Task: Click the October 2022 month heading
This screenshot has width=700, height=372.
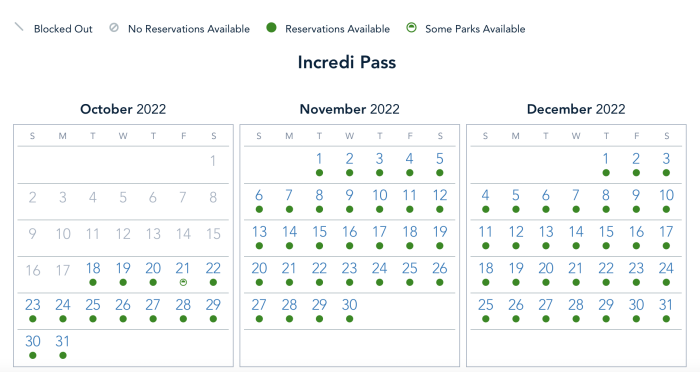Action: pos(123,109)
